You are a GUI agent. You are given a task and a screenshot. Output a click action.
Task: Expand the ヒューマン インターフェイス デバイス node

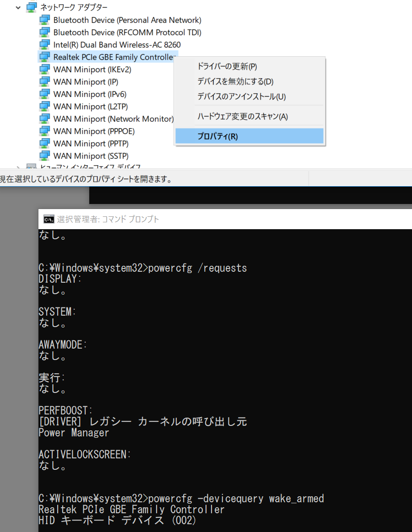coord(18,167)
